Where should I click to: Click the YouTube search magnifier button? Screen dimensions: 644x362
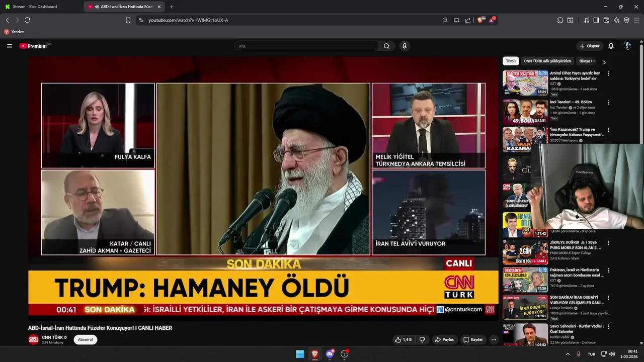386,46
